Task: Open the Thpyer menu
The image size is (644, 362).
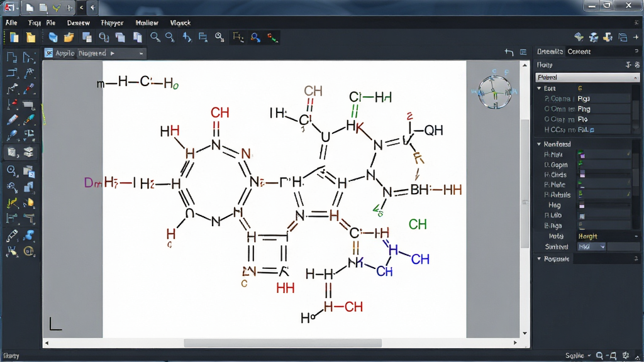Action: [x=112, y=23]
